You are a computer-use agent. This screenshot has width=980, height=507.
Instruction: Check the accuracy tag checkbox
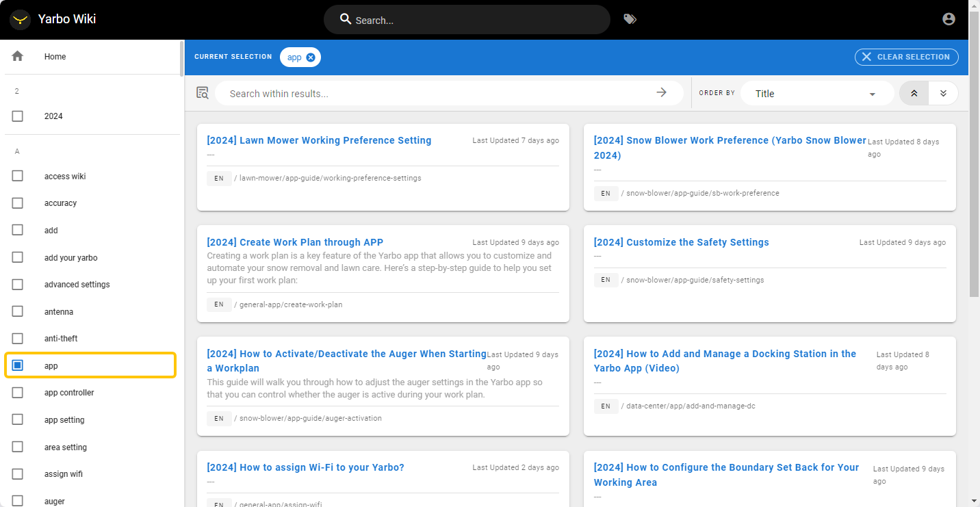pyautogui.click(x=18, y=203)
